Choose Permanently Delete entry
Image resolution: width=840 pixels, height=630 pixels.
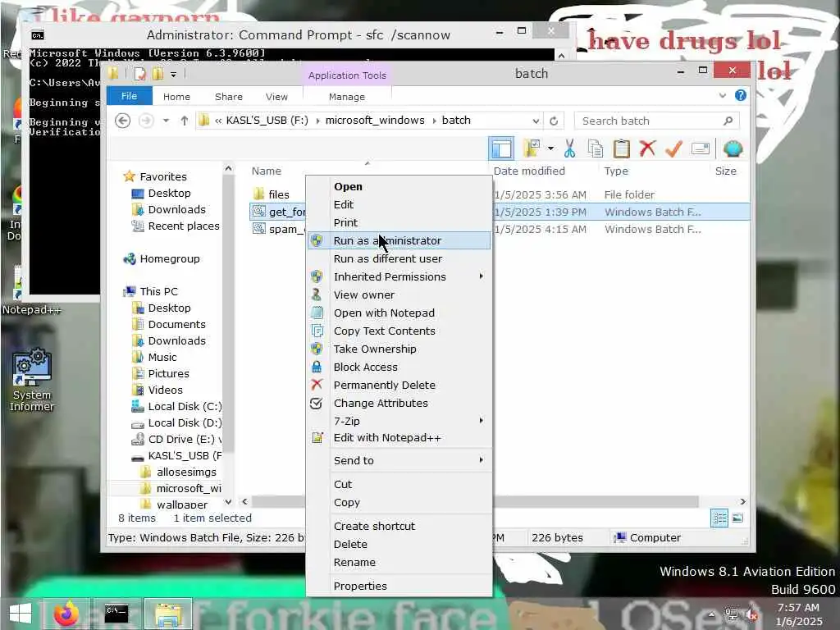tap(399, 386)
